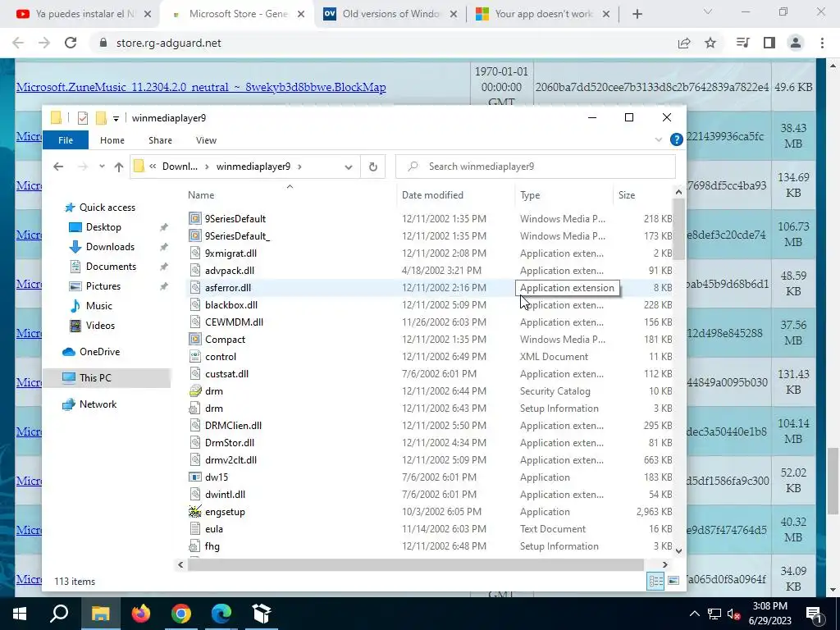840x630 pixels.
Task: Open Explorer help question mark
Action: [x=676, y=139]
